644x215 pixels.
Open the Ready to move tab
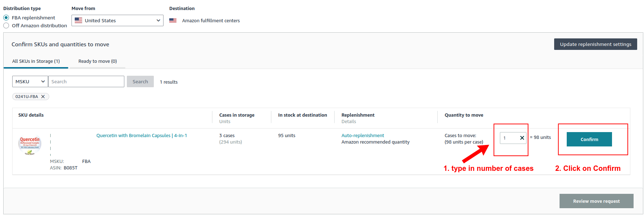tap(97, 61)
